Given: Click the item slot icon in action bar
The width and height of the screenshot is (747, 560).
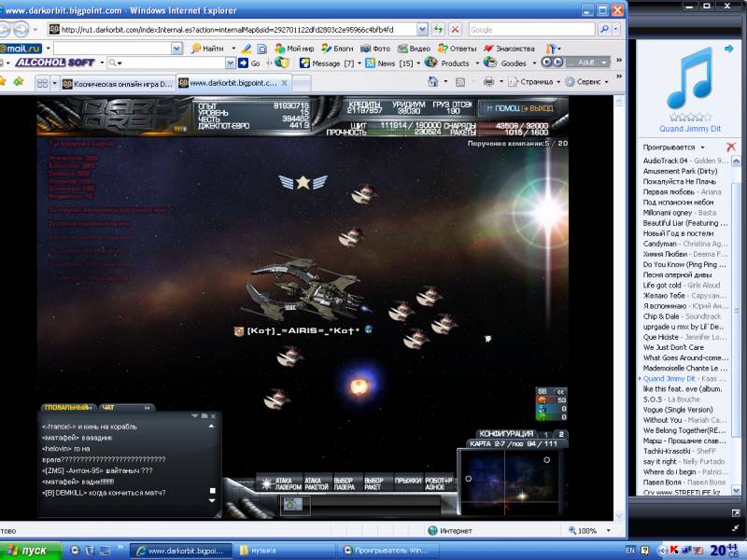Looking at the screenshot, I should (294, 505).
